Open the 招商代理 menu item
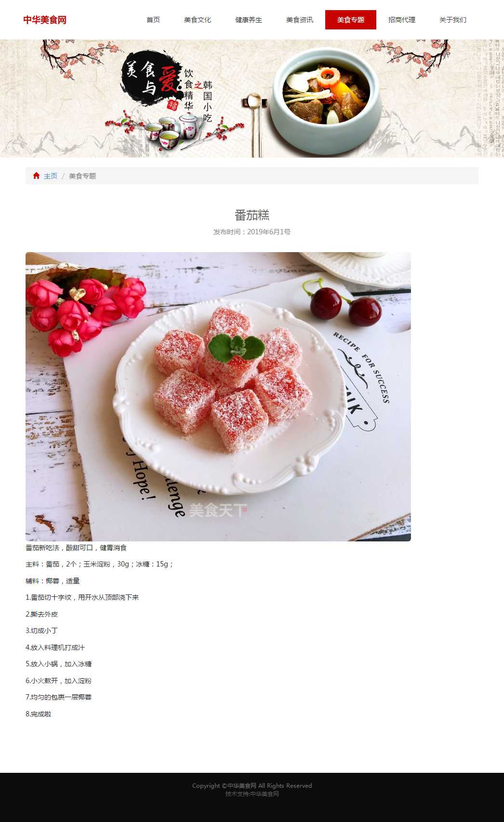 point(402,20)
